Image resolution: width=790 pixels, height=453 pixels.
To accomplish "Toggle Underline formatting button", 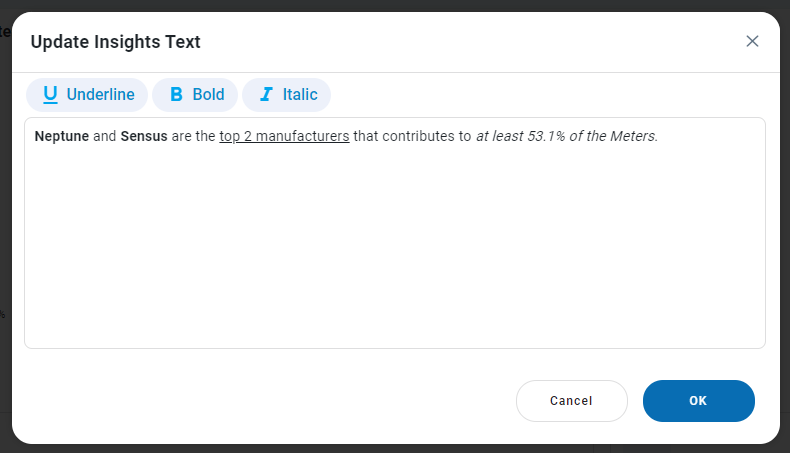I will click(x=88, y=95).
